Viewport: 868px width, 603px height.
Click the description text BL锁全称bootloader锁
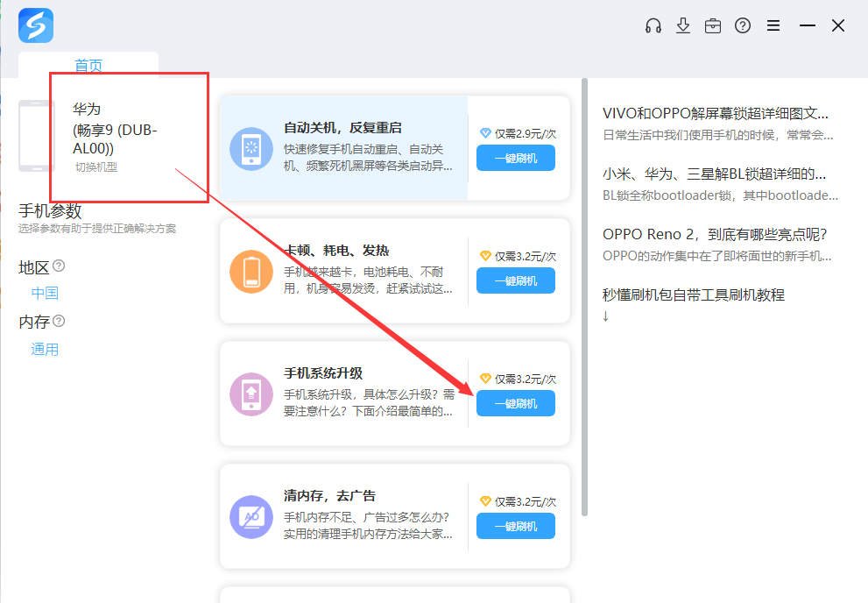720,195
